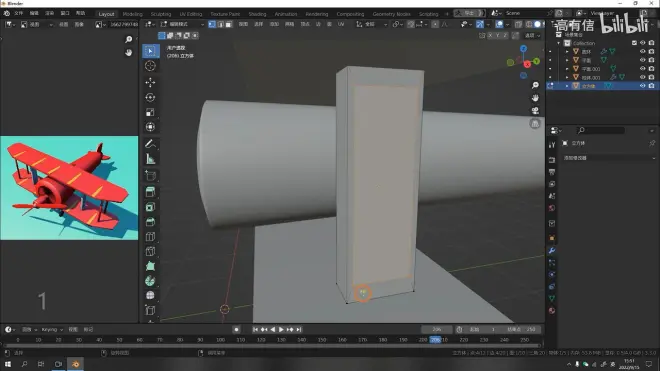
Task: Switch to the Geometry Nodes workspace tab
Action: tap(391, 14)
